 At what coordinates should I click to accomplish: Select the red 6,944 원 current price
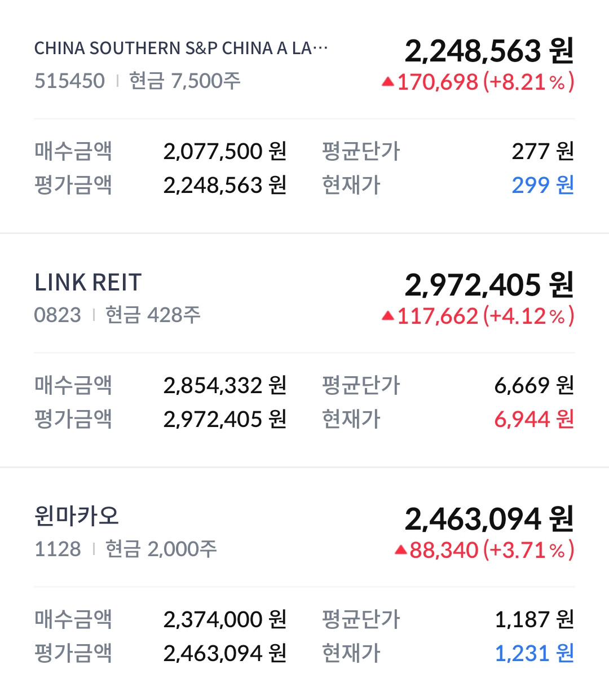tap(533, 419)
